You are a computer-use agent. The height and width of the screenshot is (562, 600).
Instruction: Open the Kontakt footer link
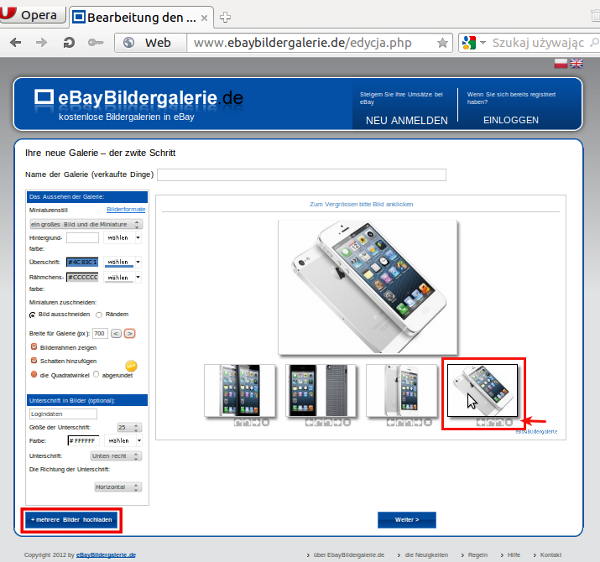551,555
